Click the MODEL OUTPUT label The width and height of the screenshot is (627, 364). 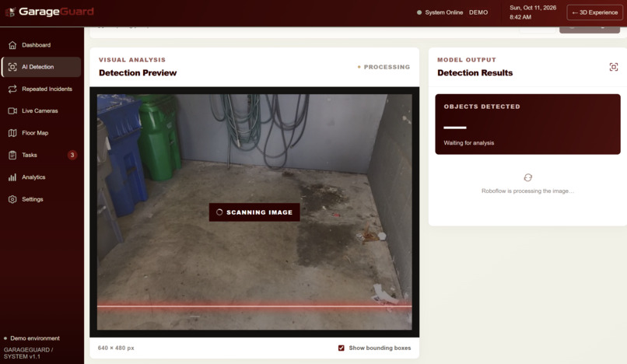click(466, 60)
